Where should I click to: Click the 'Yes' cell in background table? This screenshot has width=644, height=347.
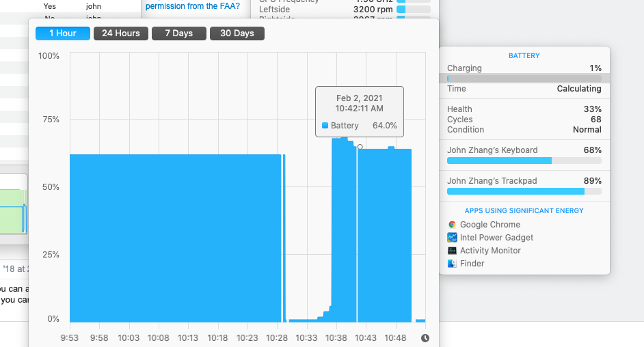[x=50, y=6]
